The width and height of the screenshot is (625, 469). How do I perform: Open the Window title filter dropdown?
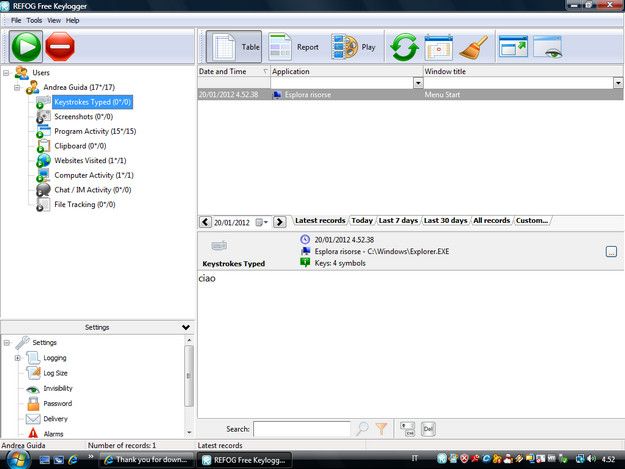[x=618, y=82]
